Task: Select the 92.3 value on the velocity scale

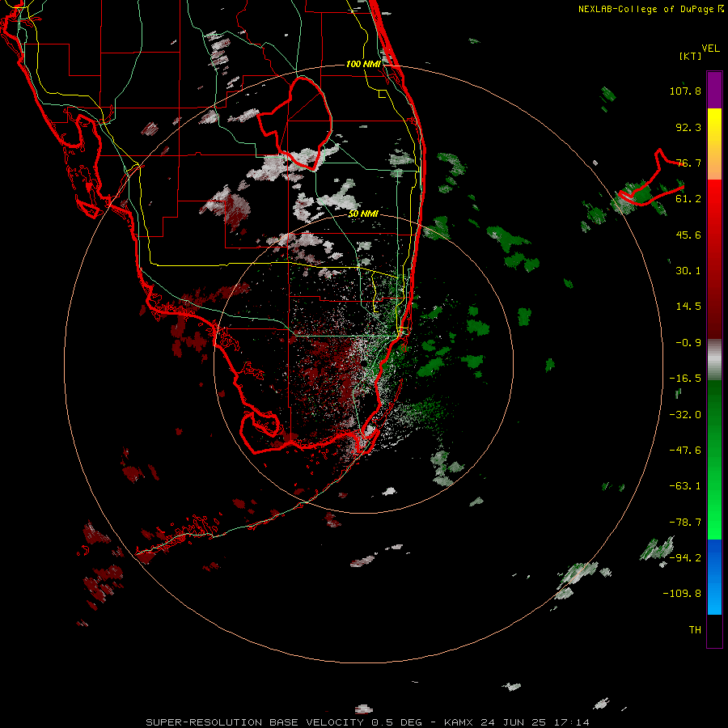Action: (688, 127)
